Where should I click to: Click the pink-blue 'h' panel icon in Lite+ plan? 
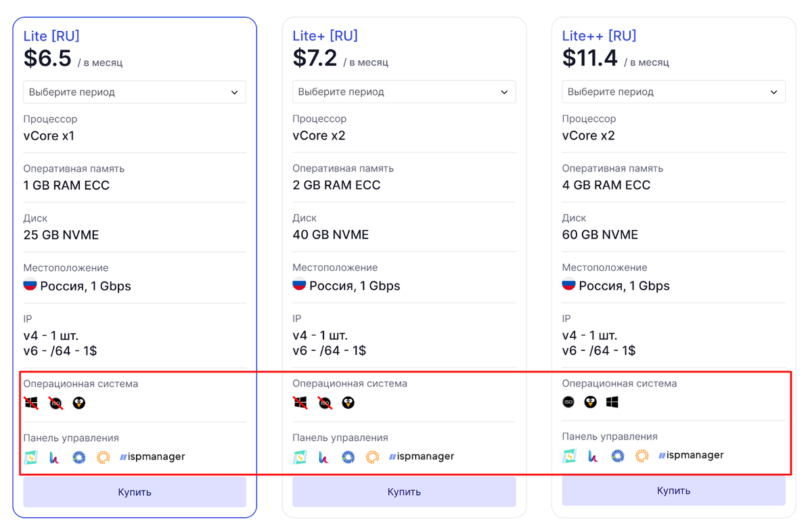323,457
